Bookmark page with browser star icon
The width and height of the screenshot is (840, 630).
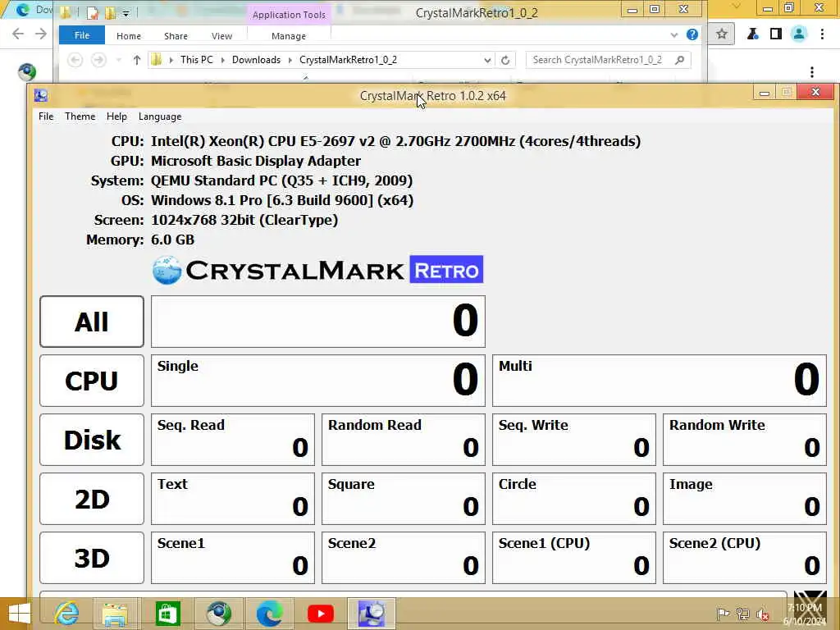coord(722,34)
